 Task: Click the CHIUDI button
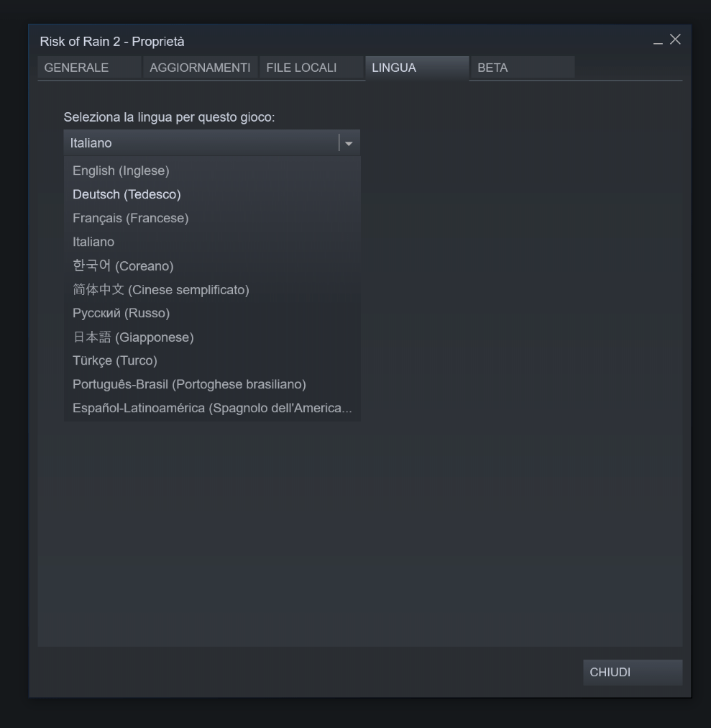[633, 673]
